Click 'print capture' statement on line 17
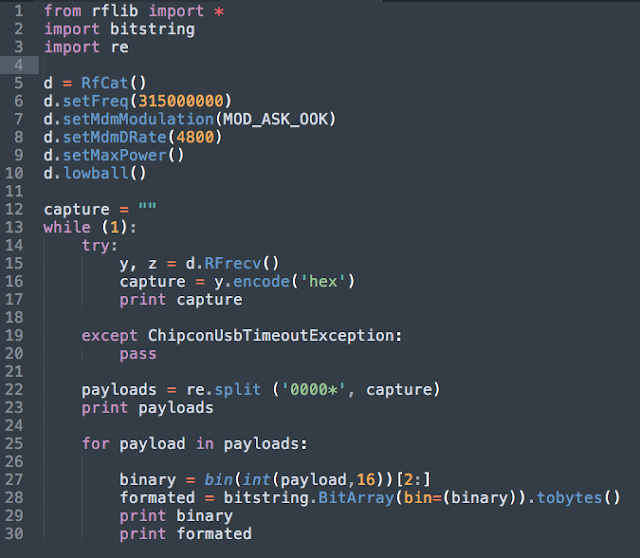This screenshot has width=640, height=558. [181, 300]
